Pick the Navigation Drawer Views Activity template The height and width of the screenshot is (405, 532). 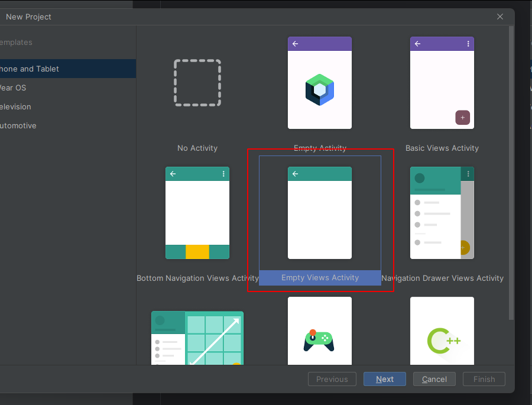(x=442, y=213)
